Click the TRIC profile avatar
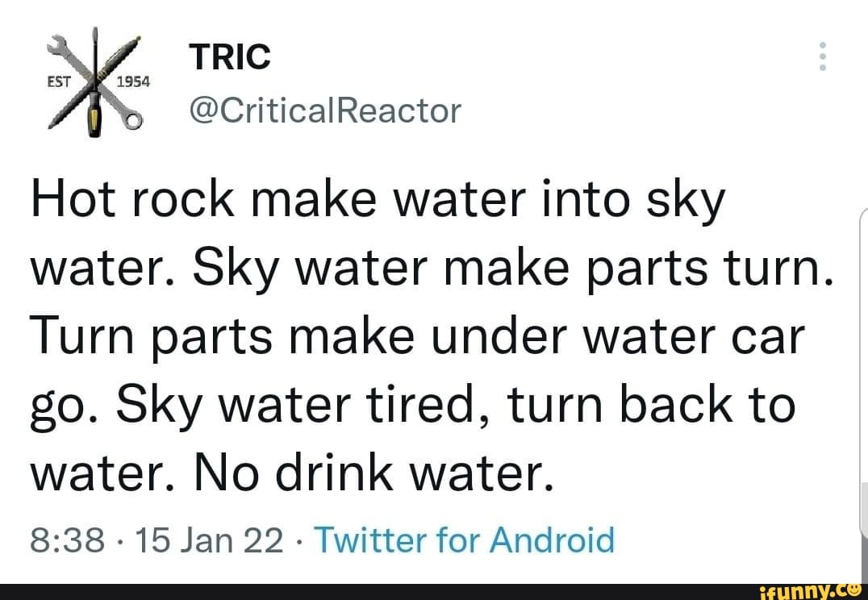The height and width of the screenshot is (600, 868). click(93, 81)
